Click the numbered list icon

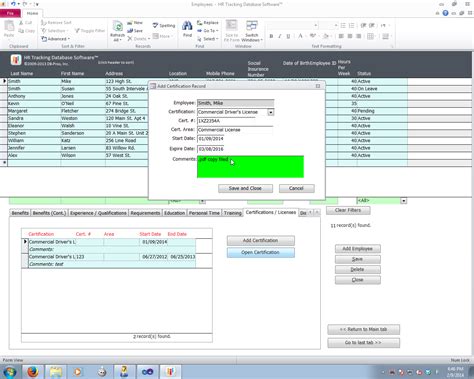pos(351,25)
